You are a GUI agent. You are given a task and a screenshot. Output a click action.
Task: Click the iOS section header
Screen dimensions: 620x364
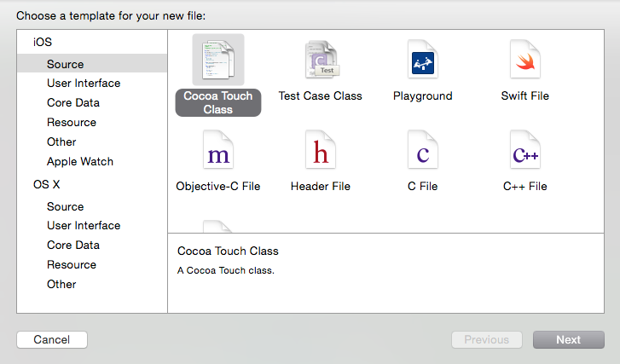(x=43, y=42)
